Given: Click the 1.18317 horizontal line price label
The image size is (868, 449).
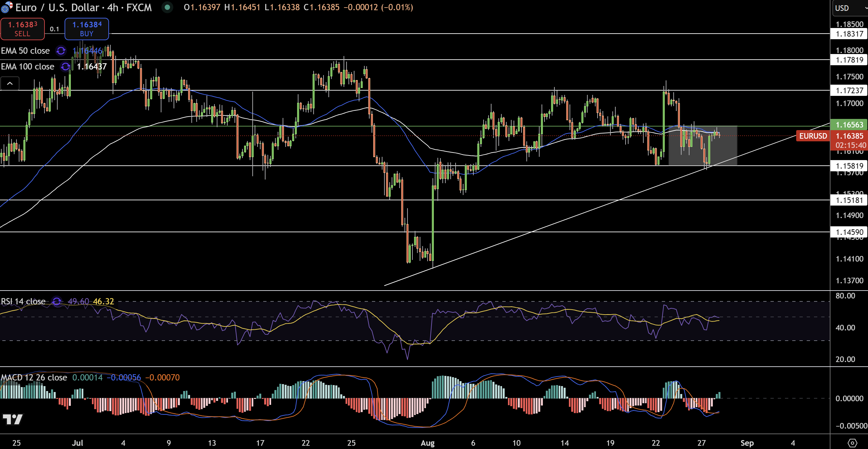Looking at the screenshot, I should click(x=850, y=34).
